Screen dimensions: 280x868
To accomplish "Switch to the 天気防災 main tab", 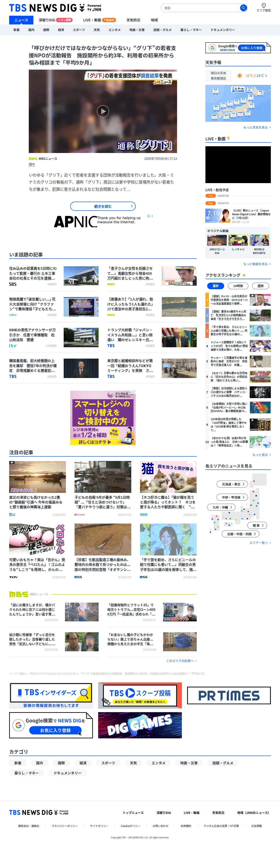I will click(x=133, y=20).
